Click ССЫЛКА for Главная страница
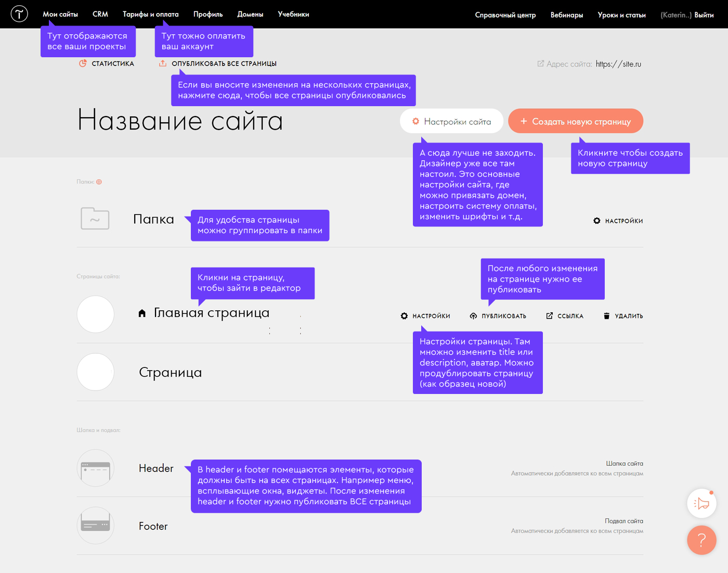Viewport: 728px width, 573px height. pyautogui.click(x=570, y=316)
